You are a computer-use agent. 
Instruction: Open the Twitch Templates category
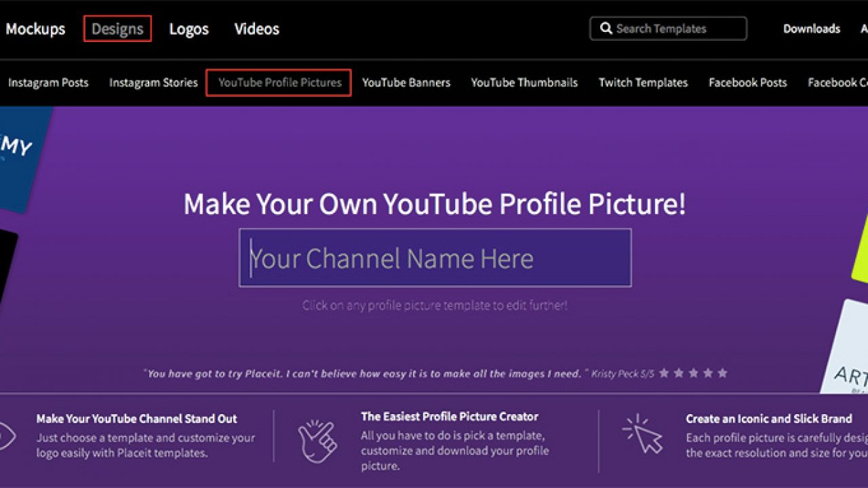643,83
